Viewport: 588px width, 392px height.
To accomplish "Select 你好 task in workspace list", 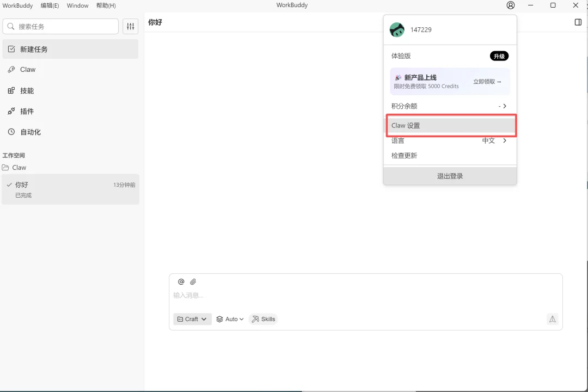I will [70, 189].
